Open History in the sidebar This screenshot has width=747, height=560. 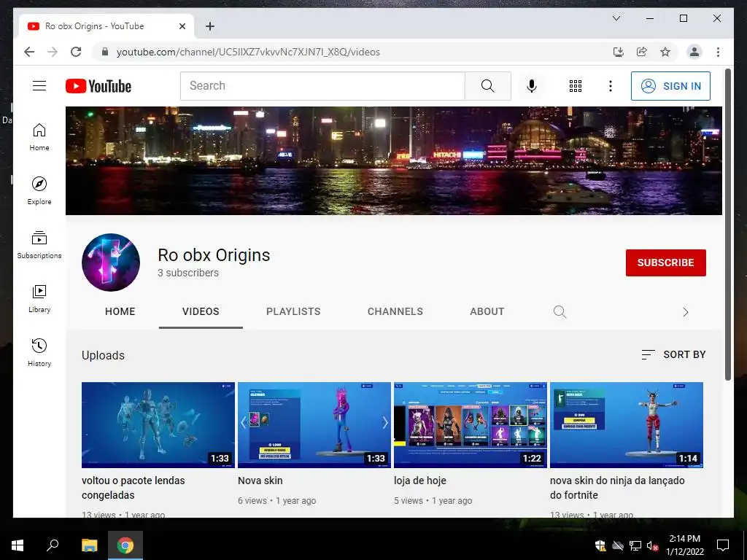(x=39, y=352)
